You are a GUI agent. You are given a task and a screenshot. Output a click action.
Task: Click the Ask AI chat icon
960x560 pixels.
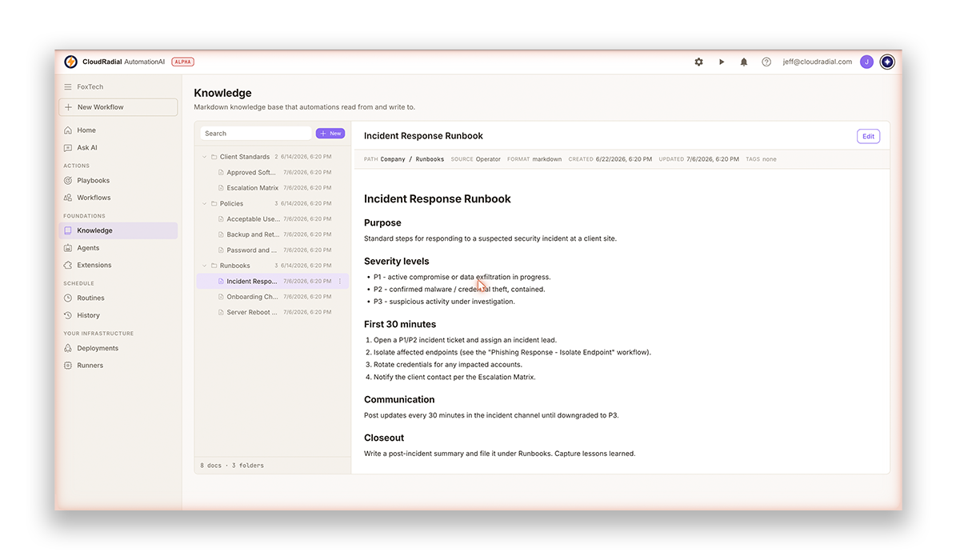68,148
